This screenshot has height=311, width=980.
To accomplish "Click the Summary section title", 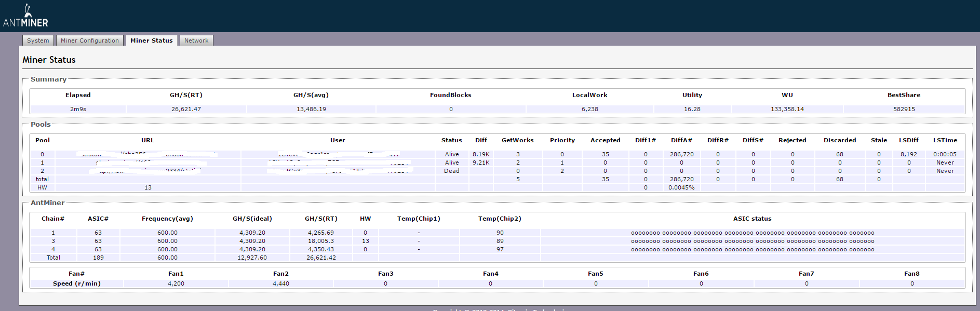I will coord(48,79).
